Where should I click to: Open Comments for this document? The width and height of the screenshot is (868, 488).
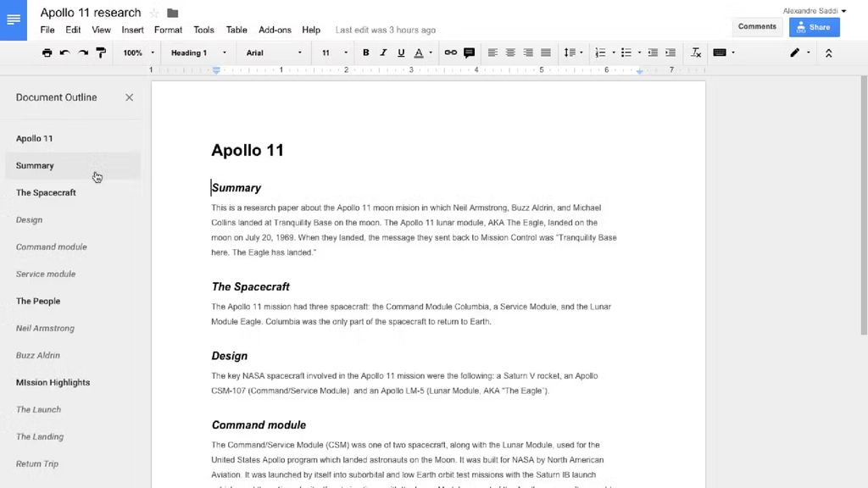[757, 25]
